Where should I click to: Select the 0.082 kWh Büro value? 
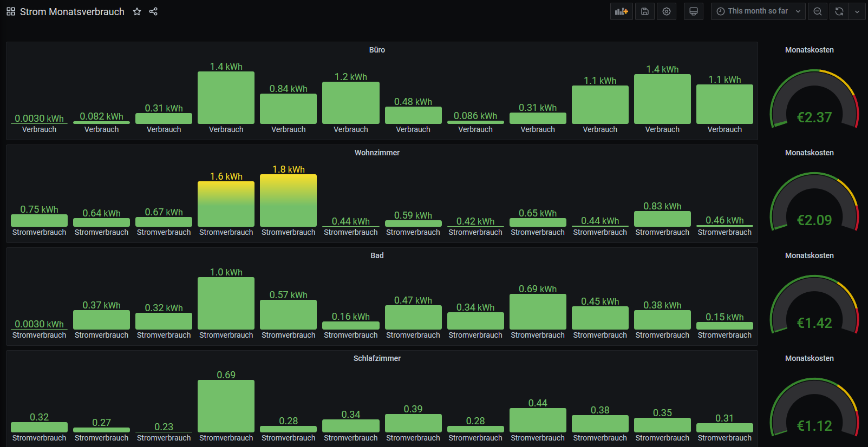[101, 116]
